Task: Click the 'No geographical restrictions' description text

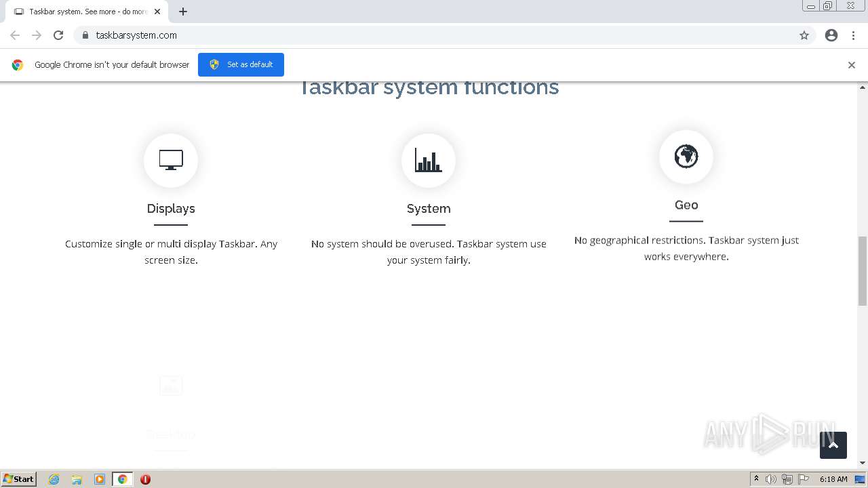Action: pos(686,248)
